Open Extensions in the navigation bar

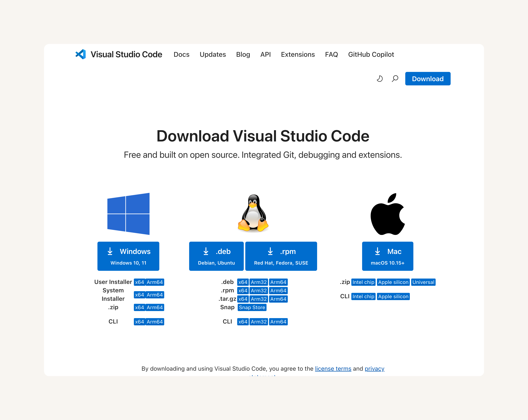298,54
